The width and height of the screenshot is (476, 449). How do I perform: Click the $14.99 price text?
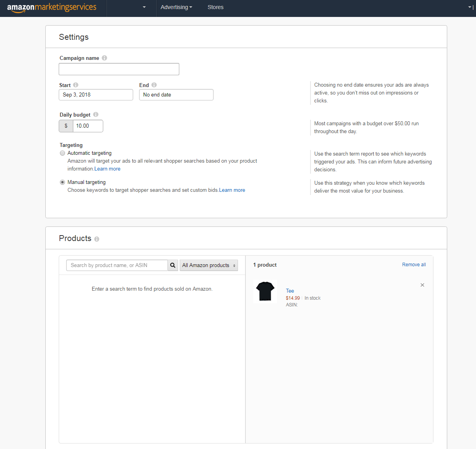pos(293,298)
